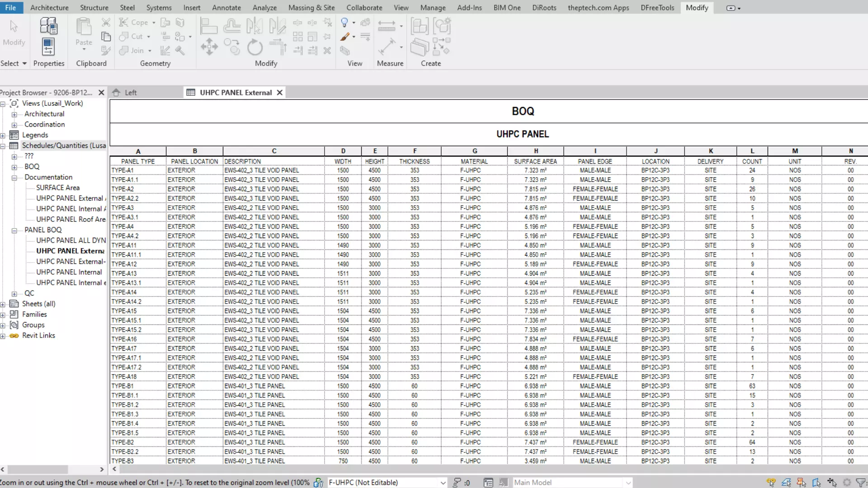Image resolution: width=868 pixels, height=488 pixels.
Task: Click the Filter icon in status bar
Action: [x=862, y=483]
